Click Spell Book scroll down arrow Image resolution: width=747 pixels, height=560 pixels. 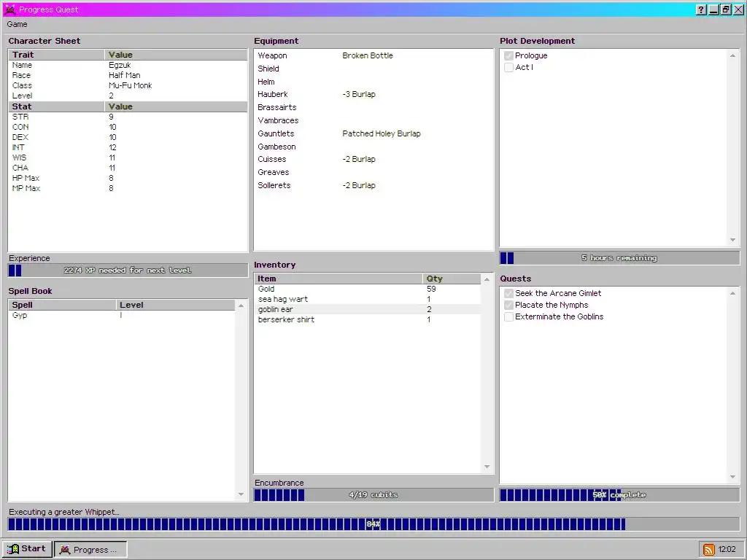pyautogui.click(x=241, y=494)
